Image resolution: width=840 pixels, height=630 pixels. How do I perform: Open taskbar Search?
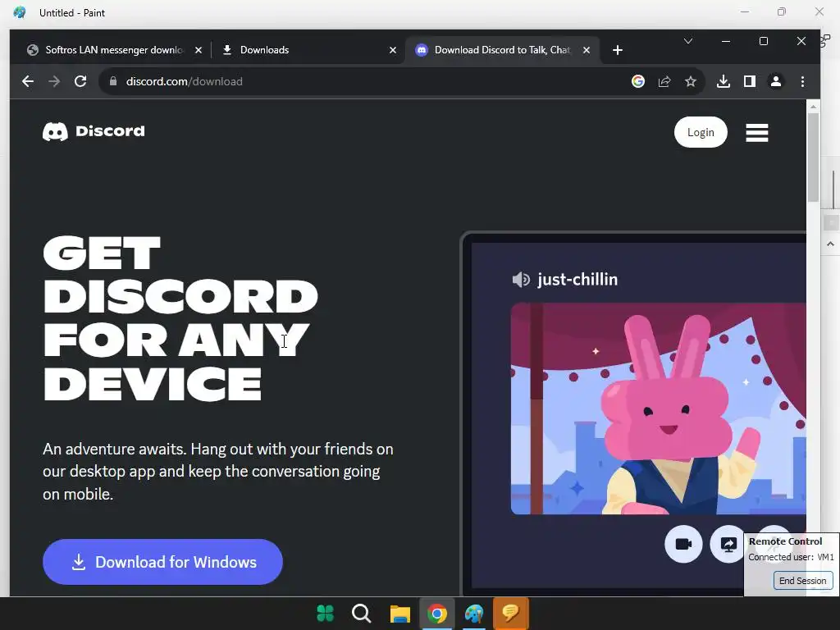point(362,613)
